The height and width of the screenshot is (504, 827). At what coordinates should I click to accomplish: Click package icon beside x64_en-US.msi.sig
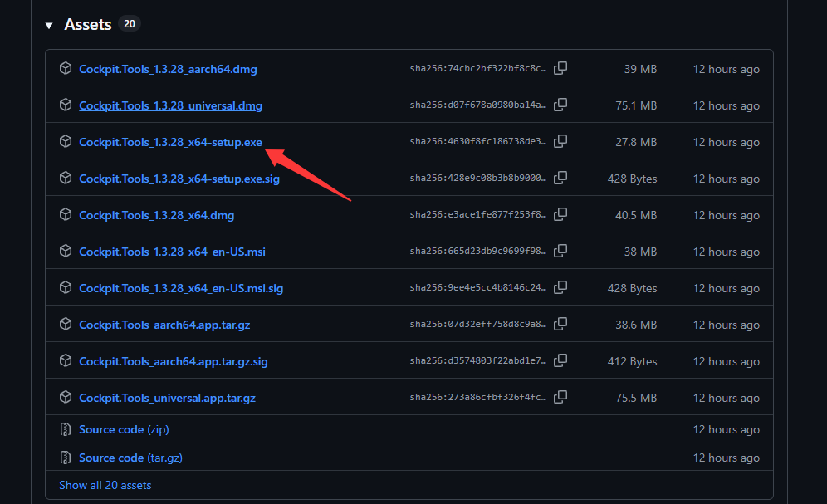coord(66,287)
